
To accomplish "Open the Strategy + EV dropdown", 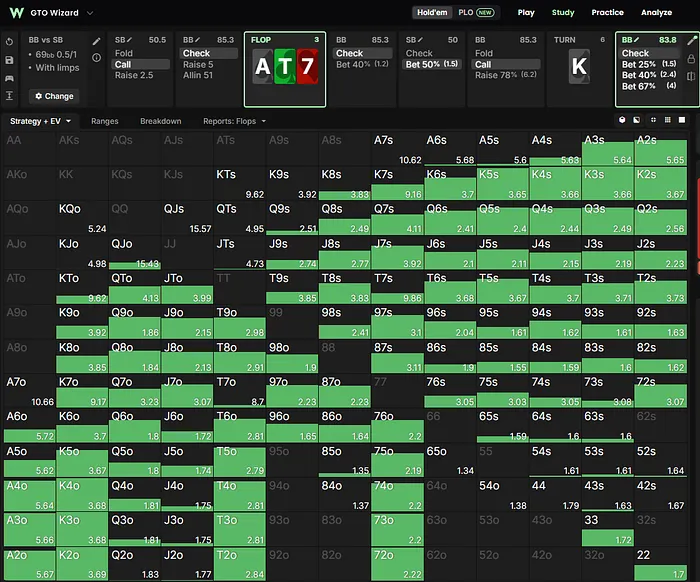I will pos(40,121).
